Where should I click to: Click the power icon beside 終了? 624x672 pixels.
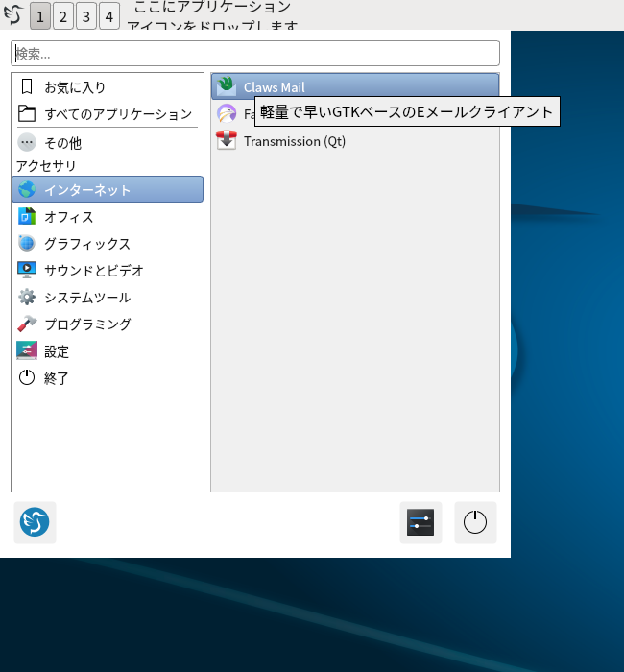27,377
